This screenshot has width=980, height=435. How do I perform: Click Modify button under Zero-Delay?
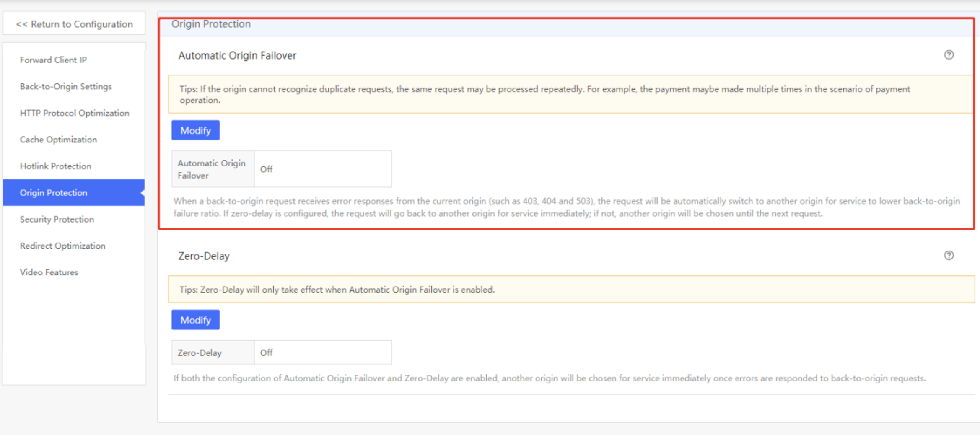tap(195, 320)
